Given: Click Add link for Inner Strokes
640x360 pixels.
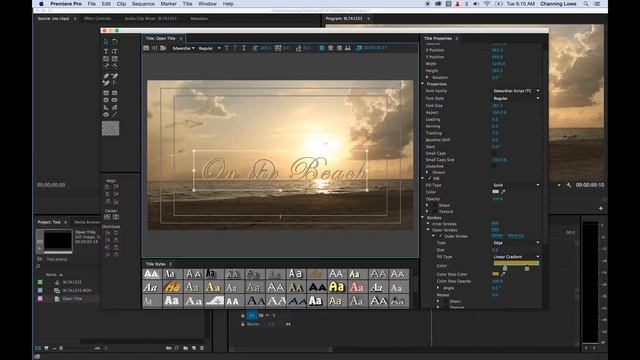Looking at the screenshot, I should point(495,223).
